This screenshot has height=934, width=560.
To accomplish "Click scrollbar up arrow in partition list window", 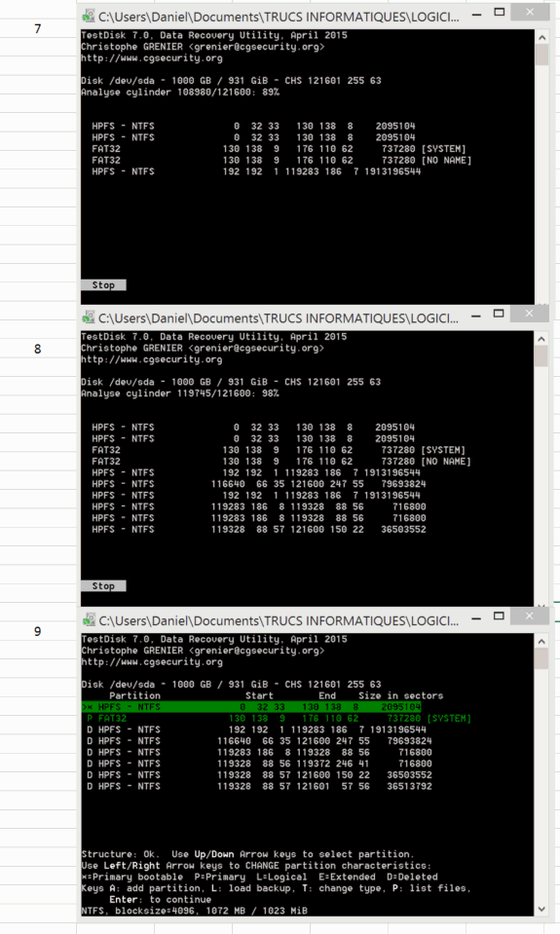I will point(541,642).
